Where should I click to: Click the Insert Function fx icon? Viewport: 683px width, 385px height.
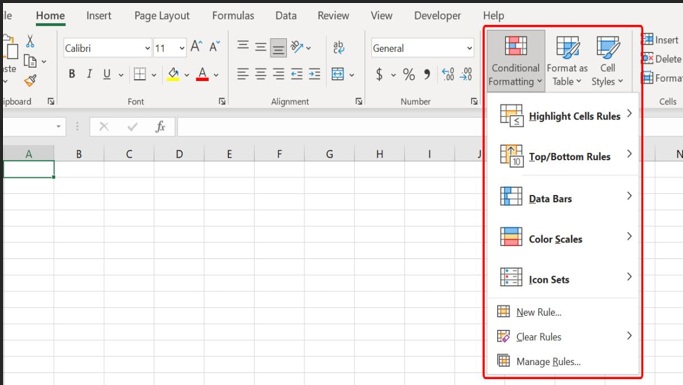(x=160, y=127)
